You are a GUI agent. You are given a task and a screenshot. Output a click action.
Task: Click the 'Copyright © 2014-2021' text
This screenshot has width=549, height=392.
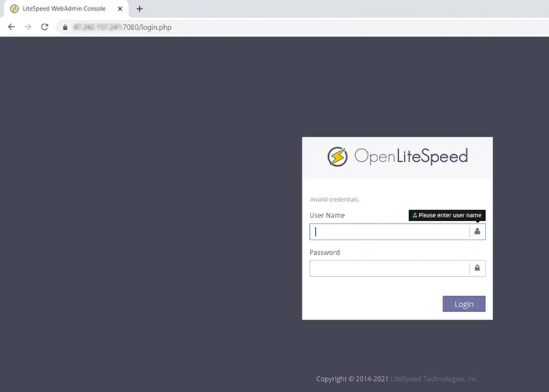[x=352, y=379]
